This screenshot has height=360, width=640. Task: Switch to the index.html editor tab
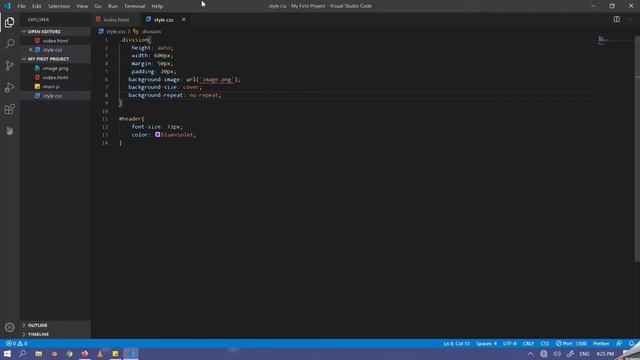[x=116, y=19]
